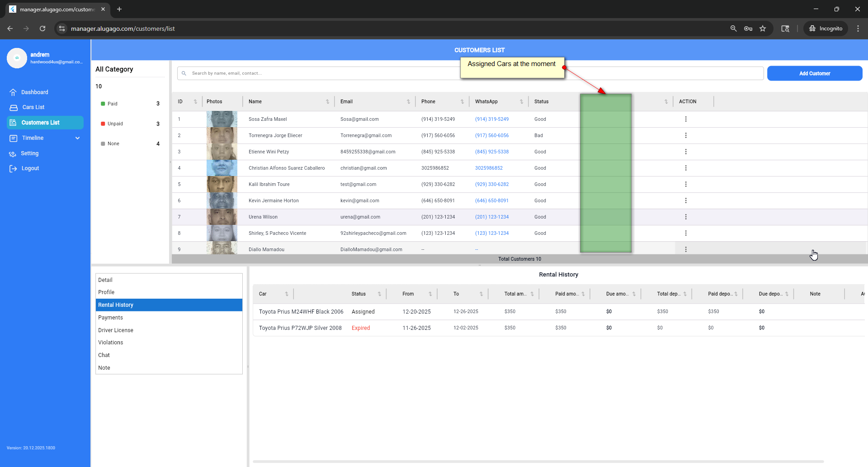Image resolution: width=868 pixels, height=467 pixels.
Task: Click the Add Customer button
Action: point(814,73)
